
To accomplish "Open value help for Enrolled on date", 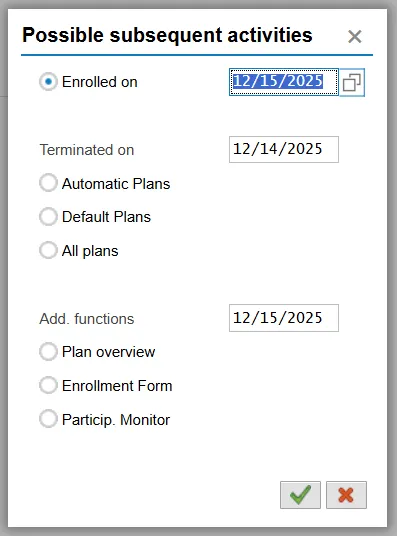I will point(352,82).
